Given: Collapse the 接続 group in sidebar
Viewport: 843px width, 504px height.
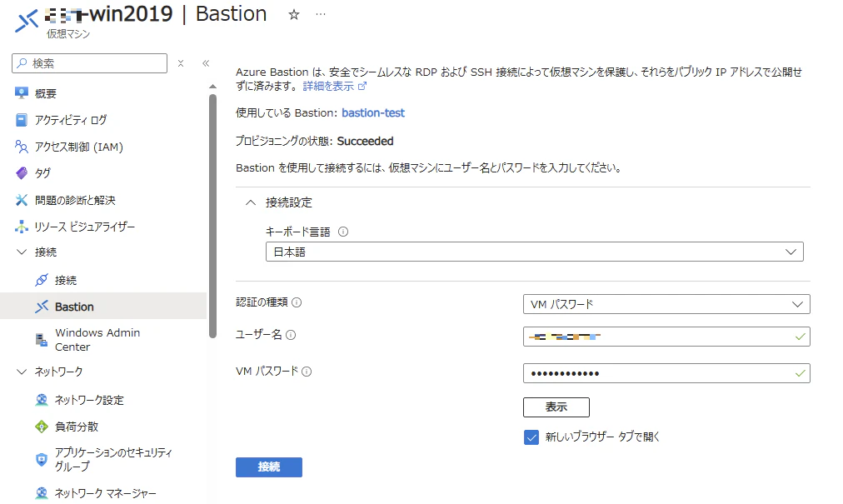Looking at the screenshot, I should coord(22,252).
